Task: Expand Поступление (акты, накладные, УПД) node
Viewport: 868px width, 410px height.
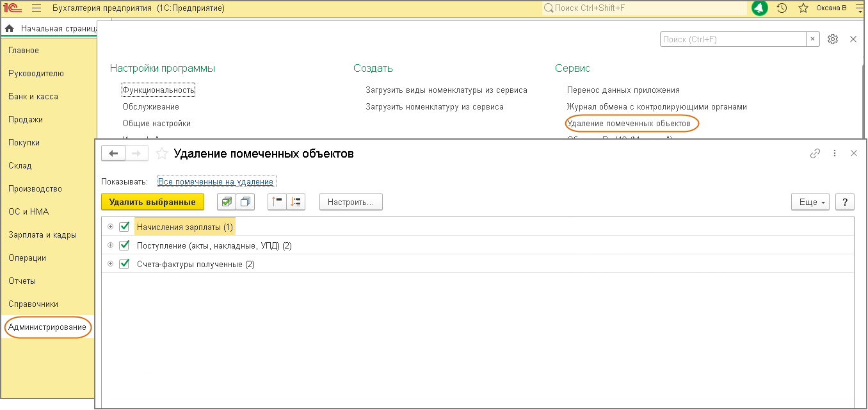Action: tap(110, 245)
